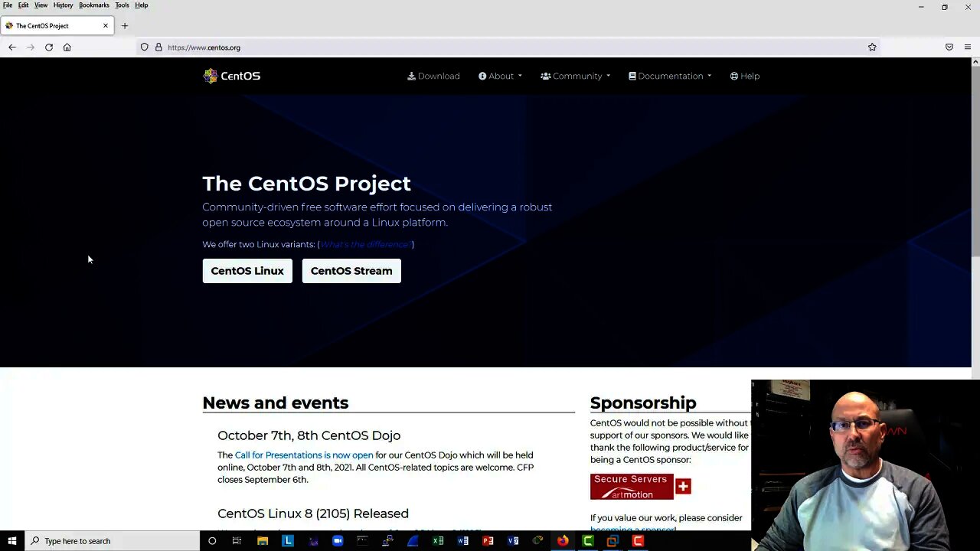Click the CentOS Linux 8 (2105) Released heading
Viewport: 980px width, 551px height.
click(313, 514)
